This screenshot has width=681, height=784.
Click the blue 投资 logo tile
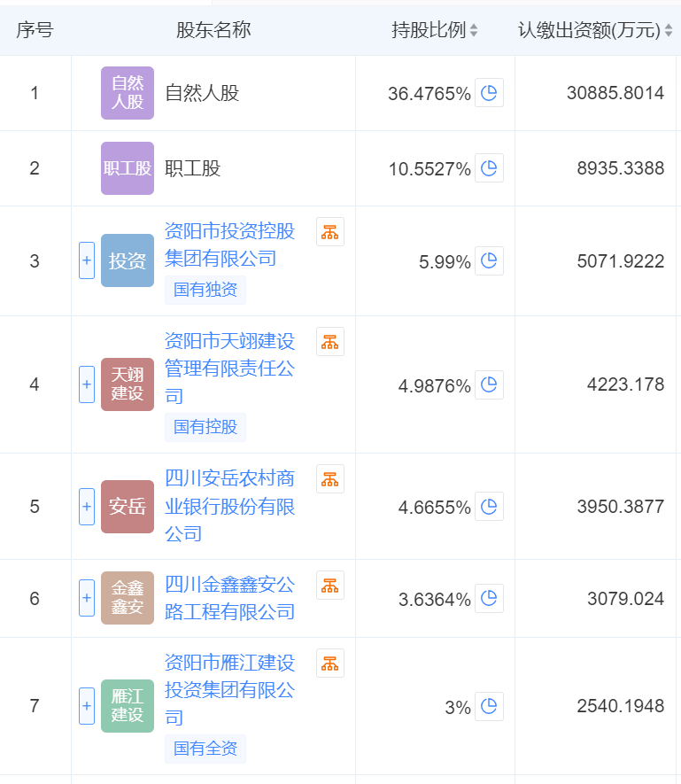(x=128, y=260)
